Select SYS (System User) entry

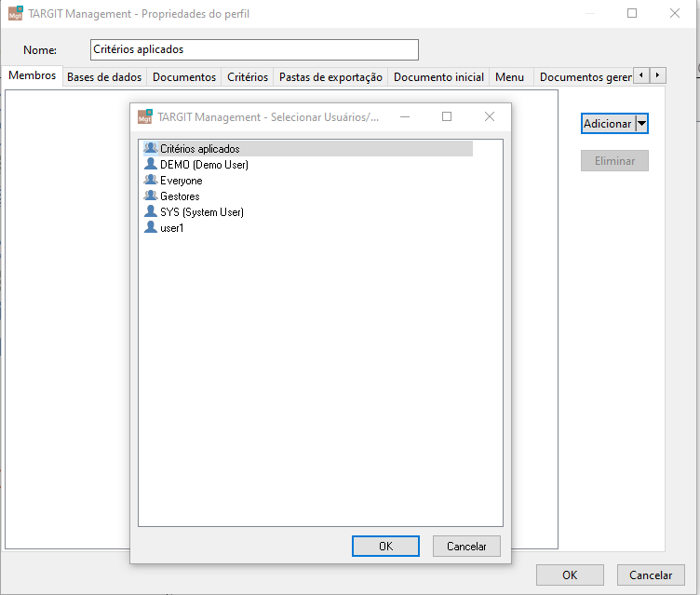202,212
